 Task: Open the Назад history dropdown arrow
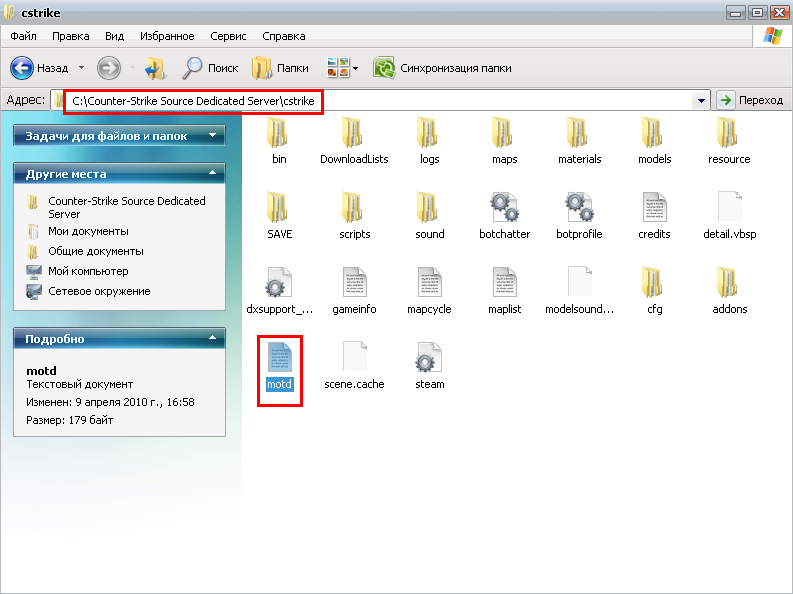pyautogui.click(x=81, y=68)
